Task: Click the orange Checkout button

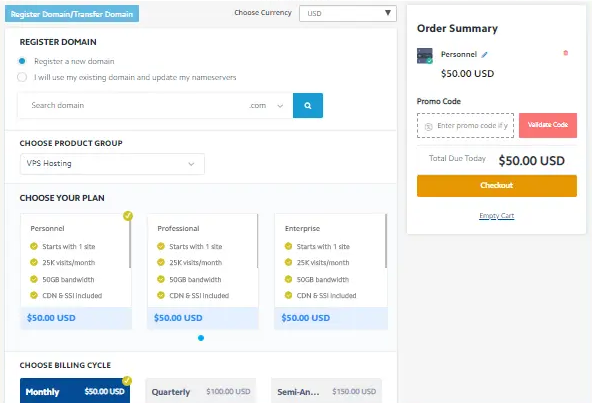Action: pos(497,185)
